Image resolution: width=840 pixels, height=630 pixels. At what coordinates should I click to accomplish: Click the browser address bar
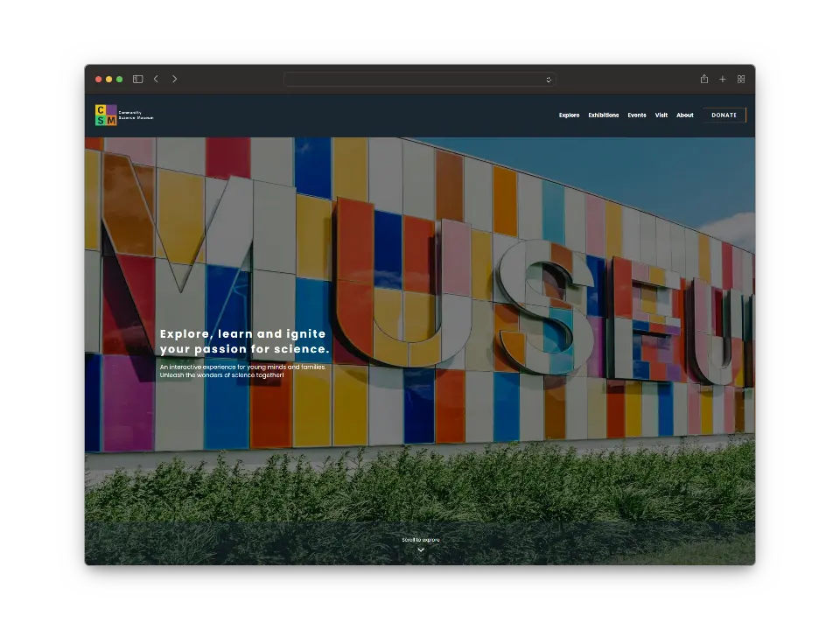click(x=419, y=80)
